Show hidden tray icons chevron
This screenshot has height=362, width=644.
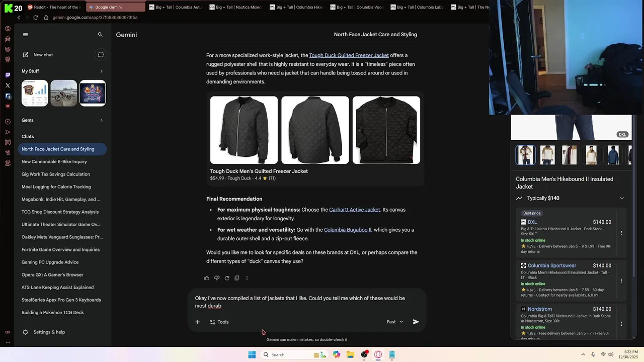tap(583, 354)
